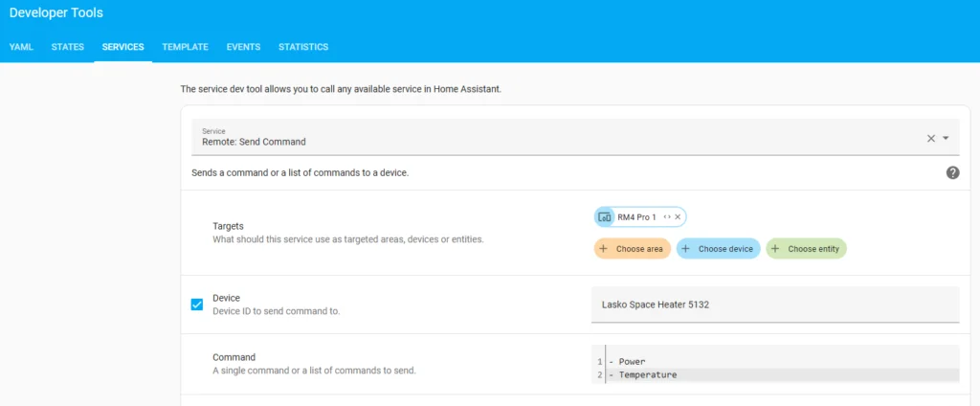Clear the Service field with the X icon
The width and height of the screenshot is (980, 406).
[930, 139]
